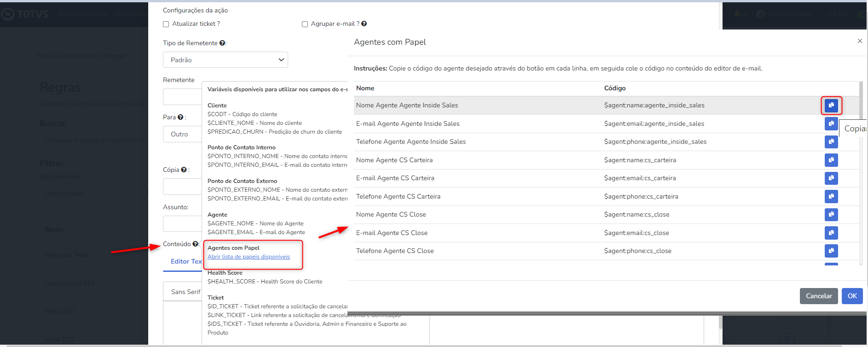Close the Agentes com Papel dialog
This screenshot has height=347, width=868.
coord(859,41)
